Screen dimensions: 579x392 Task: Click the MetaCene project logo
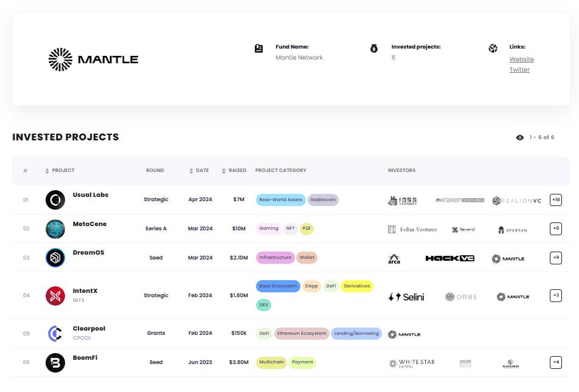tap(55, 229)
